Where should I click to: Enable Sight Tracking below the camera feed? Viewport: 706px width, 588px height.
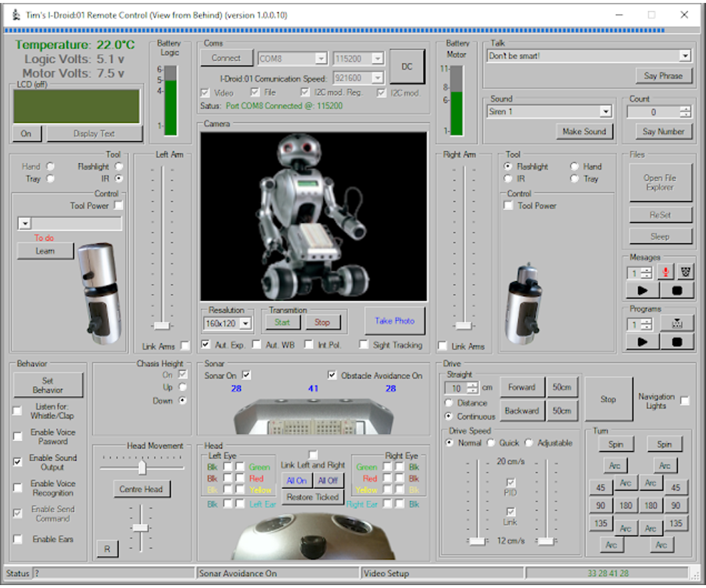click(x=363, y=345)
